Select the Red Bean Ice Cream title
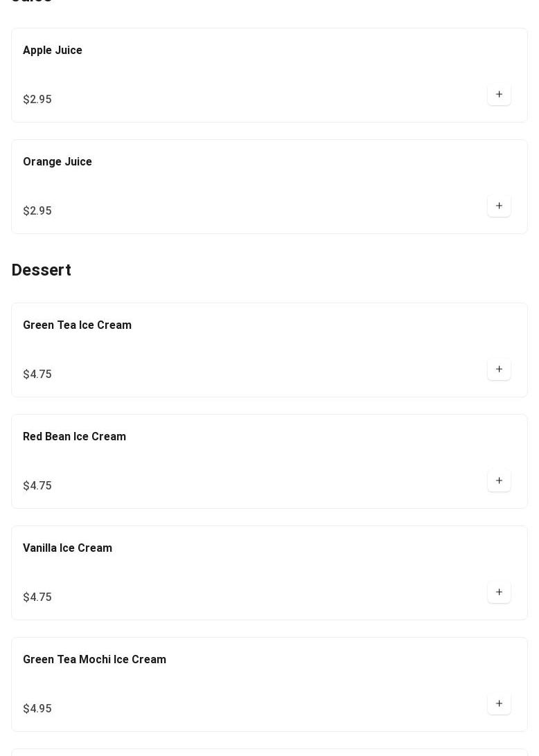 coord(74,436)
